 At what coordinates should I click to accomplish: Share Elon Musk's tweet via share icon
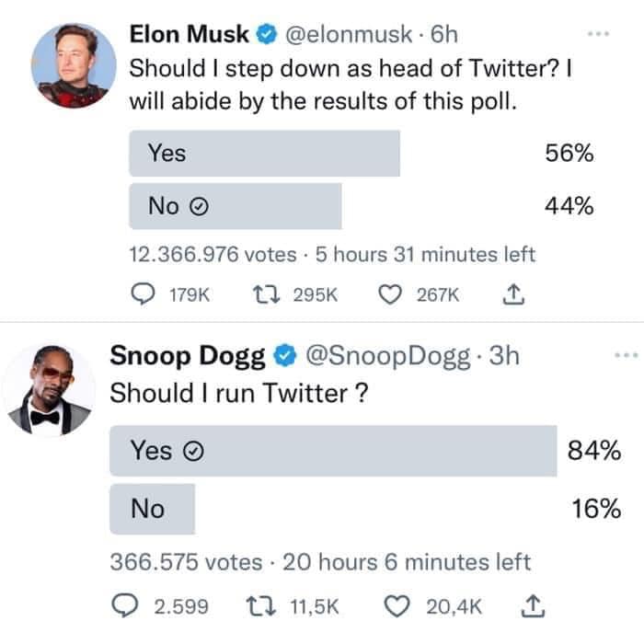513,294
